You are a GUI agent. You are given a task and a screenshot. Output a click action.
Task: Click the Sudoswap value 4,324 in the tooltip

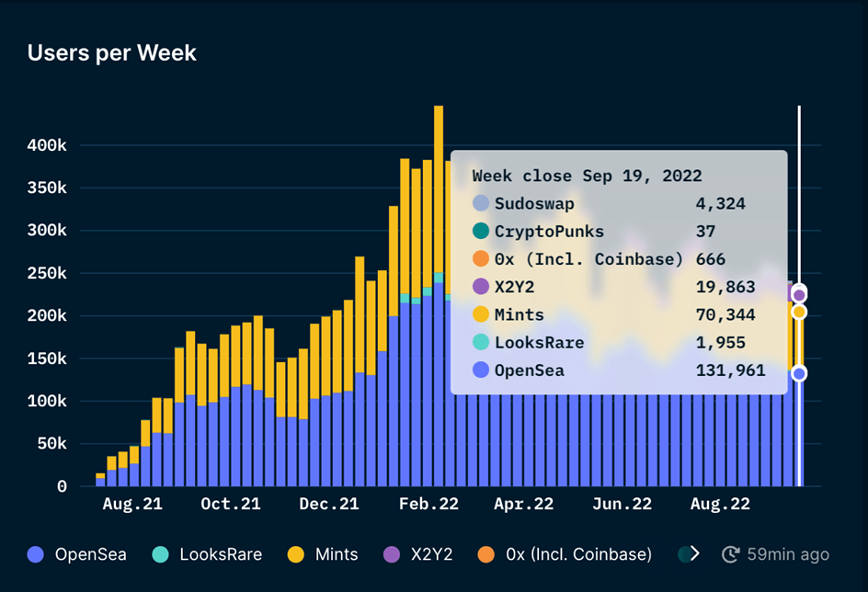pyautogui.click(x=720, y=203)
